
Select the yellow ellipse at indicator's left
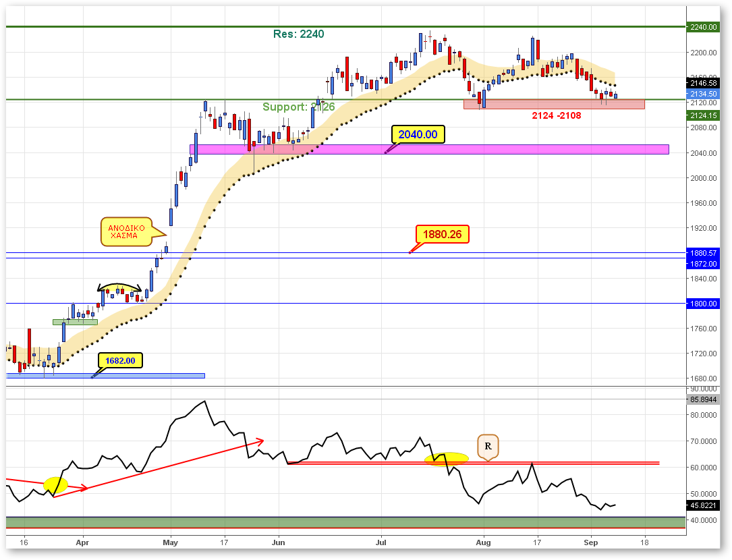[55, 484]
